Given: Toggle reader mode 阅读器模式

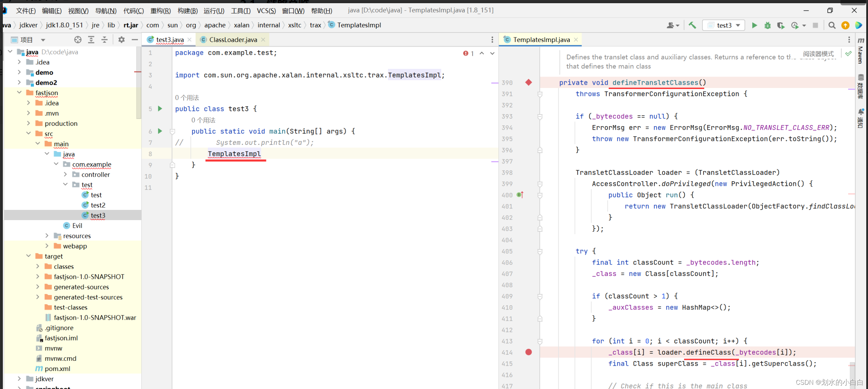Looking at the screenshot, I should (x=818, y=54).
